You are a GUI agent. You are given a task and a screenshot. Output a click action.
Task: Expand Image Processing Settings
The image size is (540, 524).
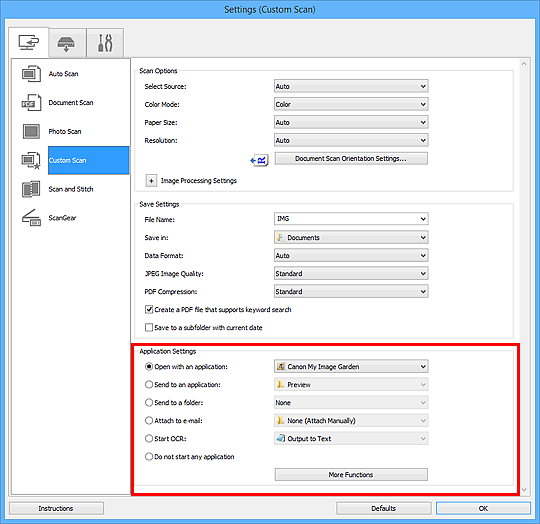(151, 181)
